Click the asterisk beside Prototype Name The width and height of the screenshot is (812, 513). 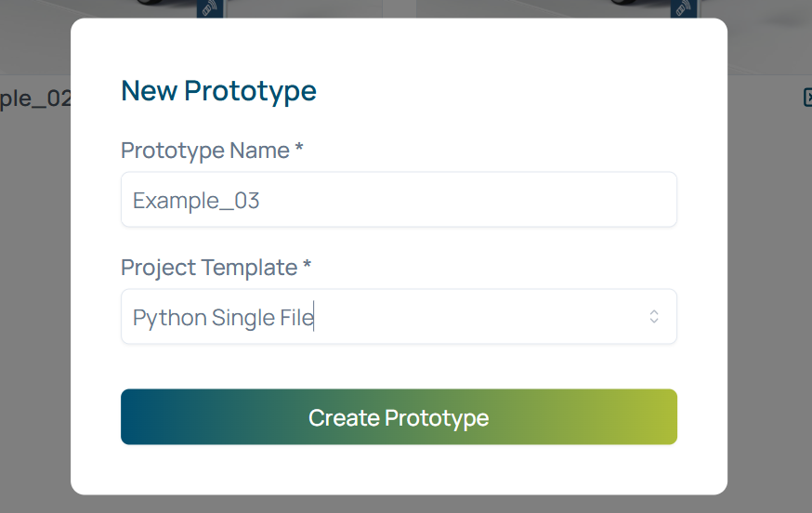point(299,149)
